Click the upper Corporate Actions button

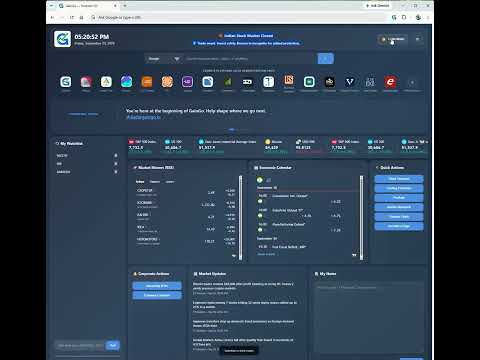pos(157,286)
